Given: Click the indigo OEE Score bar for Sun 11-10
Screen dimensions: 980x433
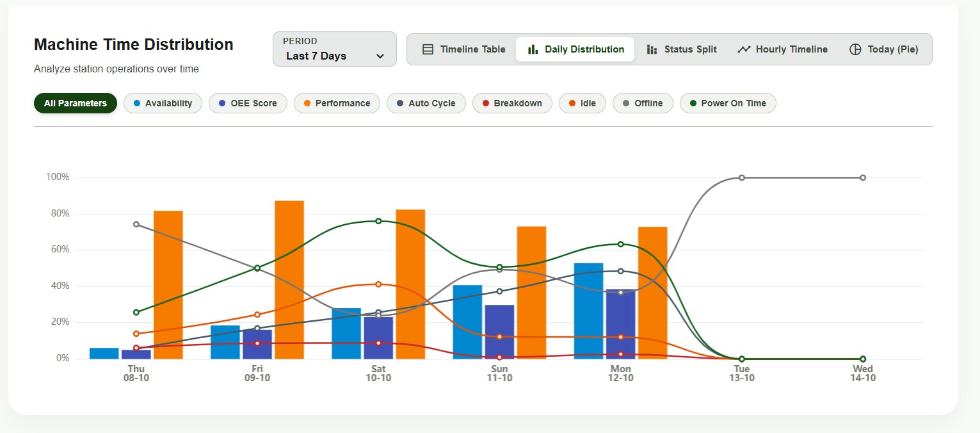Looking at the screenshot, I should pos(499,332).
